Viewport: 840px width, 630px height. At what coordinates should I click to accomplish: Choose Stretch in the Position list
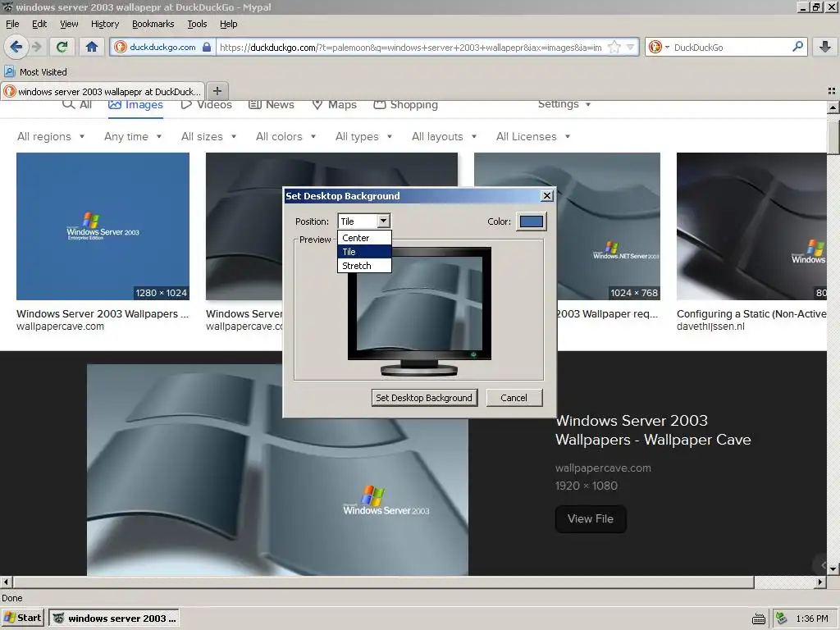tap(365, 266)
